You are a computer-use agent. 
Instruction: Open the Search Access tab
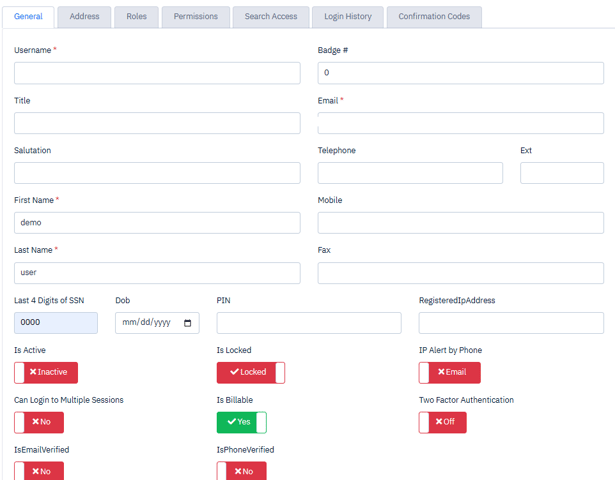270,17
